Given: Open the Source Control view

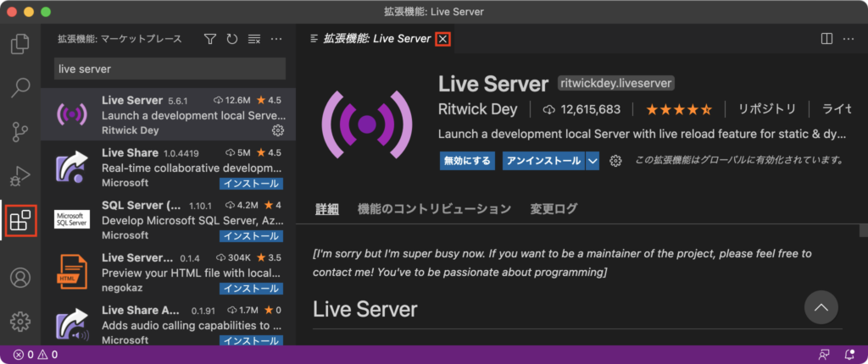Looking at the screenshot, I should click(x=20, y=132).
